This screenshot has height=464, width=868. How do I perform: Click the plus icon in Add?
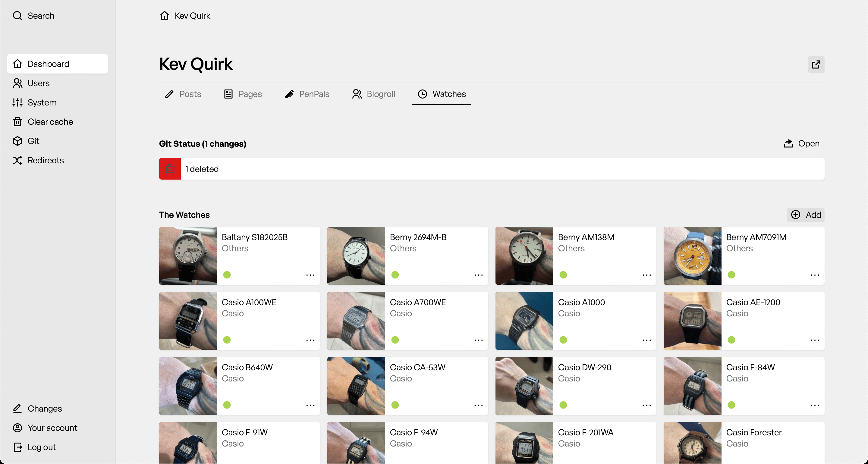coord(796,215)
